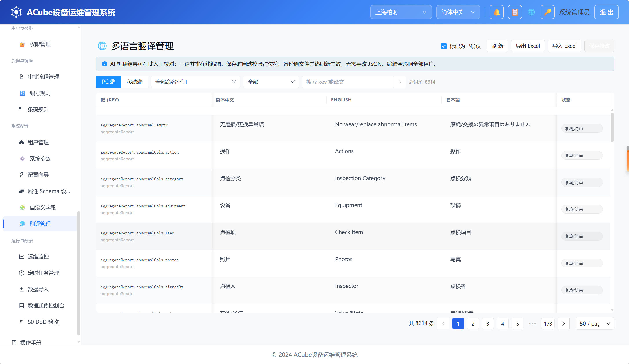Click the 刷 新 button
The height and width of the screenshot is (364, 629).
tap(497, 46)
